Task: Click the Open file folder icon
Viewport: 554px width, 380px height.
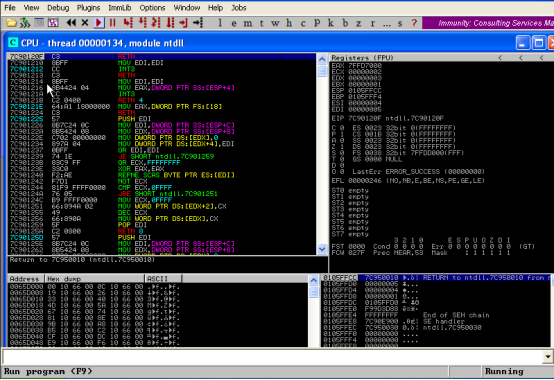Action: click(x=11, y=23)
